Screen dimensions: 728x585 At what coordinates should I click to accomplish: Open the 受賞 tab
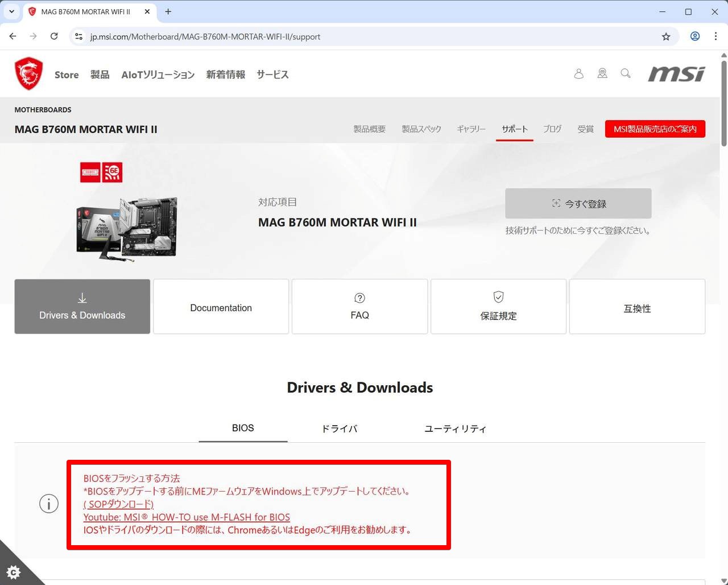tap(586, 129)
